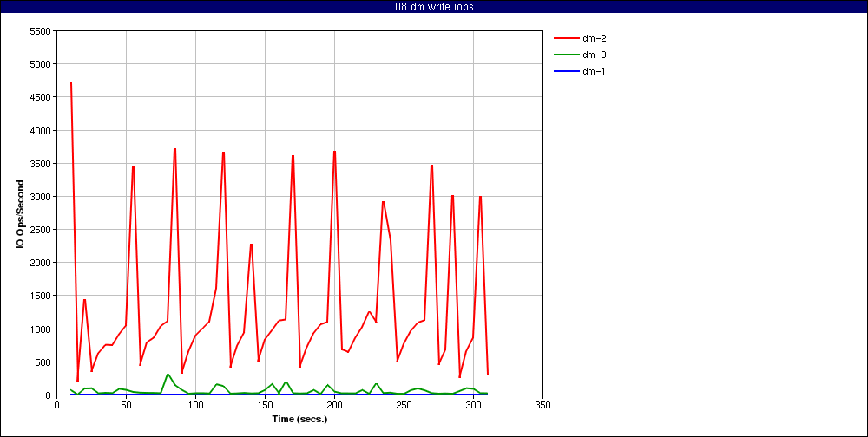Click the 150 x-axis tick value
868x437 pixels.
265,404
